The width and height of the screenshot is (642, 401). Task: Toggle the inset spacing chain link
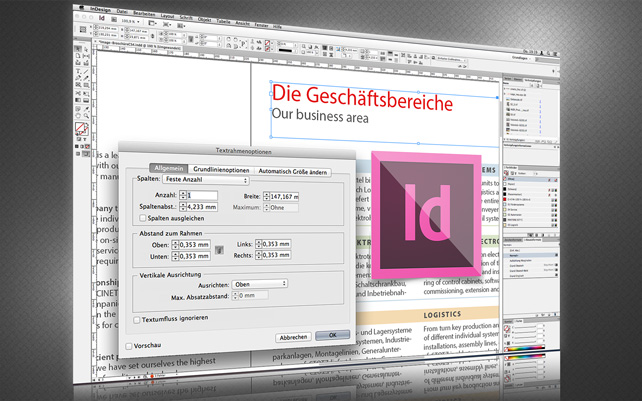219,250
